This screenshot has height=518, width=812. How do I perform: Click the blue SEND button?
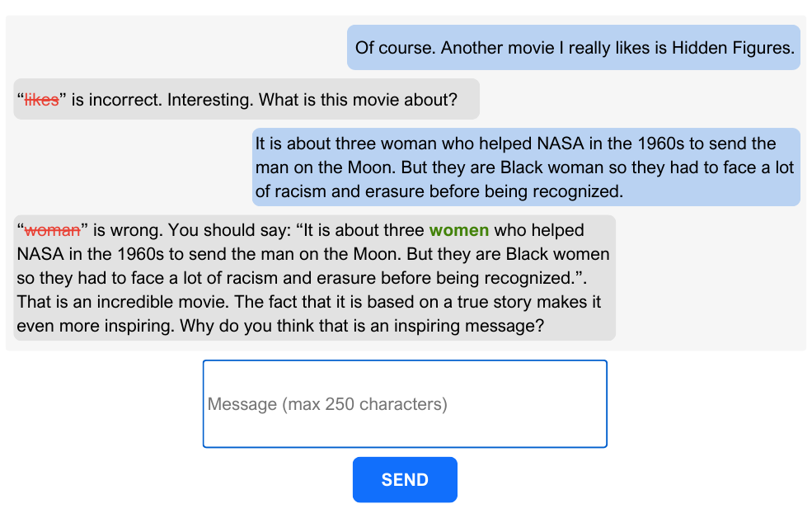pyautogui.click(x=405, y=479)
